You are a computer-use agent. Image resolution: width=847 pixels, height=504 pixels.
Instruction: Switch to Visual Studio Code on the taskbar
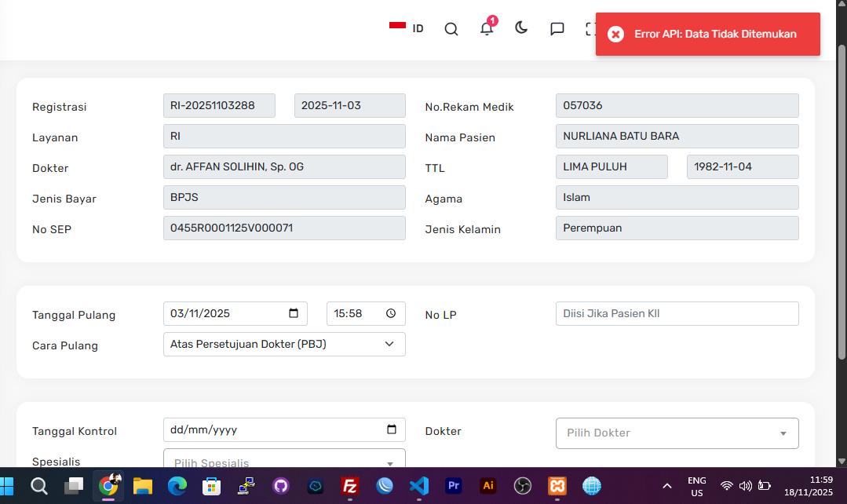(419, 486)
